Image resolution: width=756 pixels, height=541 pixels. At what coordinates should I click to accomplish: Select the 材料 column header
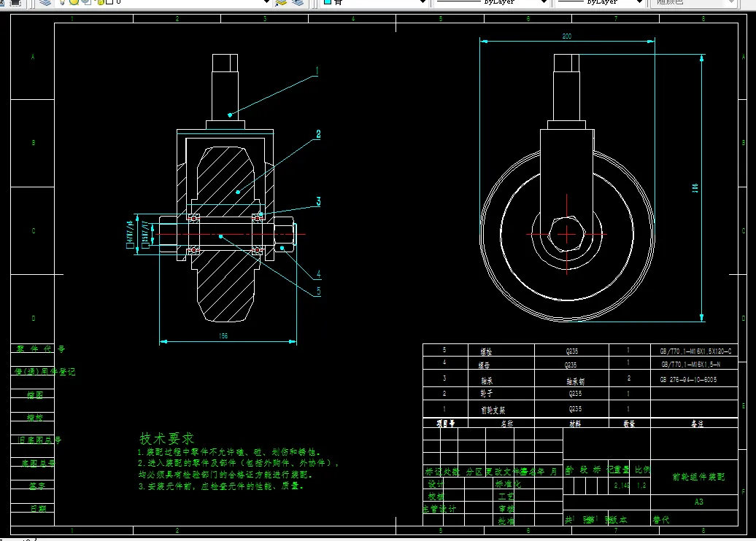575,424
